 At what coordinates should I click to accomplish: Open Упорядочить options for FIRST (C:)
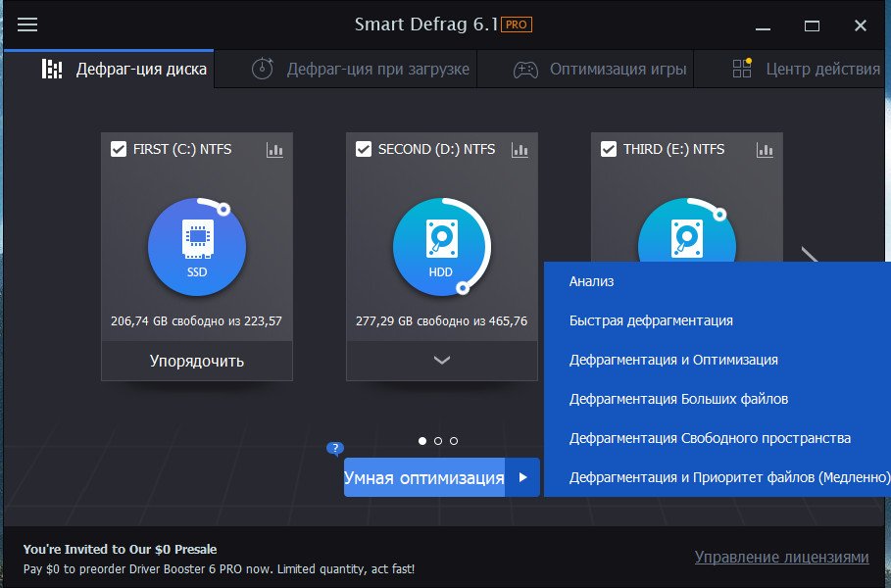tap(197, 361)
